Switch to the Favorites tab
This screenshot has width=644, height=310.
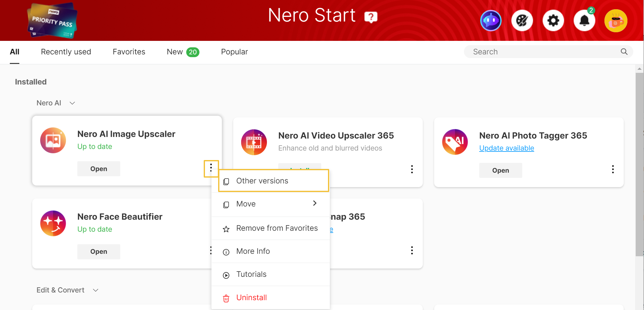tap(129, 52)
